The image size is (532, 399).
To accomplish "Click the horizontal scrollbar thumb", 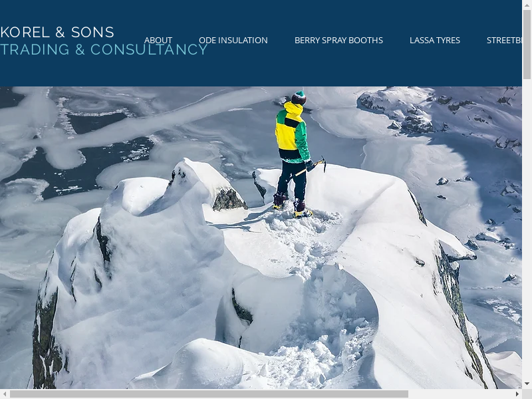I will click(209, 394).
